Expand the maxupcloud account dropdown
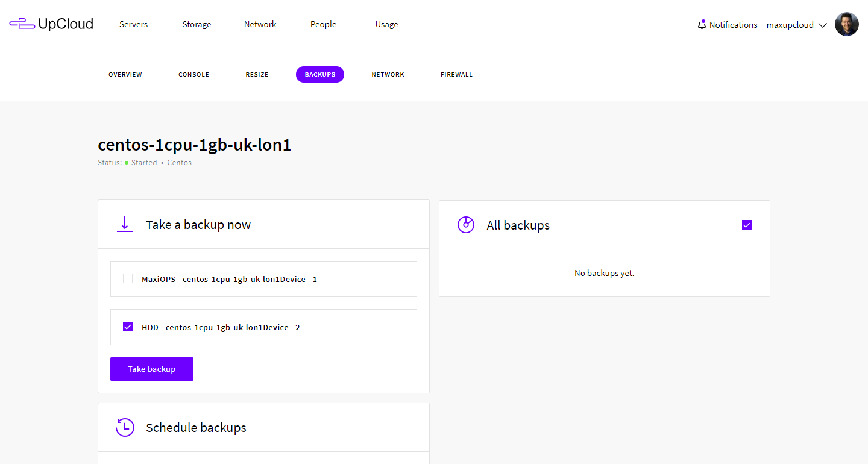868x464 pixels. pos(796,25)
